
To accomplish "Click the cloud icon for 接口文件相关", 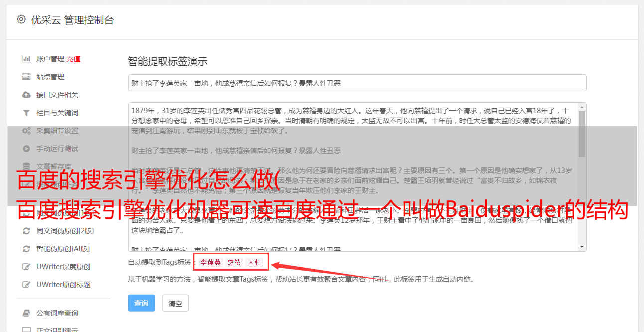I will tap(26, 95).
